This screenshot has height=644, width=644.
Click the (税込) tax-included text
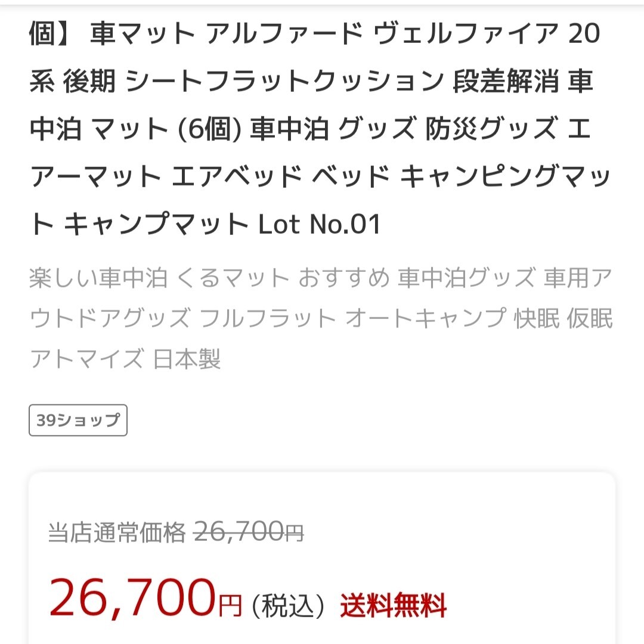click(x=289, y=607)
